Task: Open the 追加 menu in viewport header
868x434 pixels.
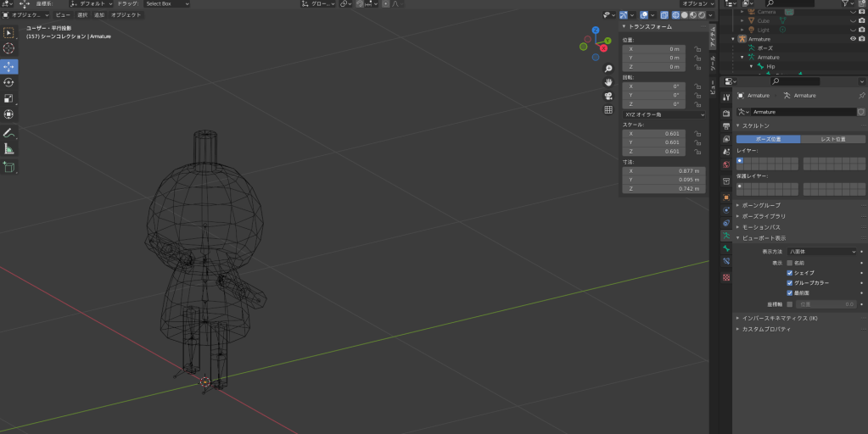Action: [99, 15]
